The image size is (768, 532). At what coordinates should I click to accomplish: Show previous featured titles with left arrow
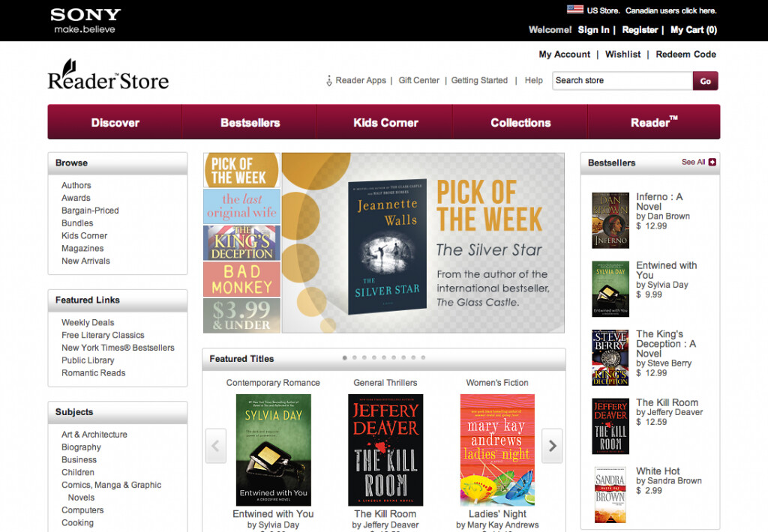point(215,446)
